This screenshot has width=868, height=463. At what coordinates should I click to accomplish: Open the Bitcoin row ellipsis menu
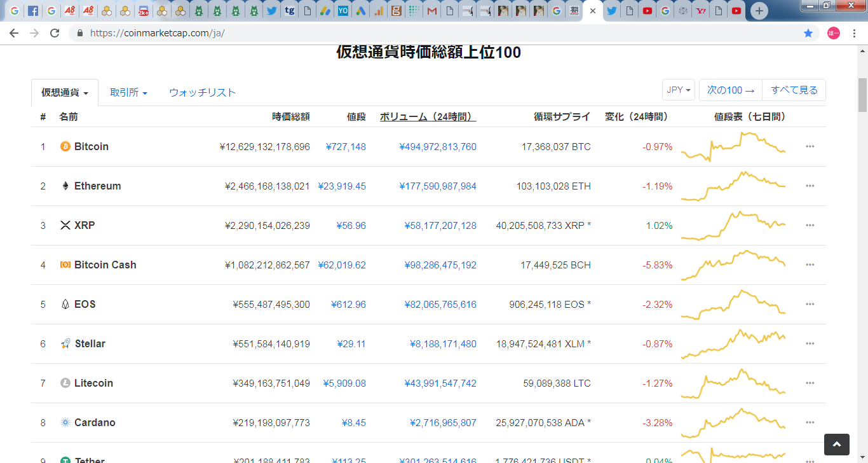click(x=810, y=146)
